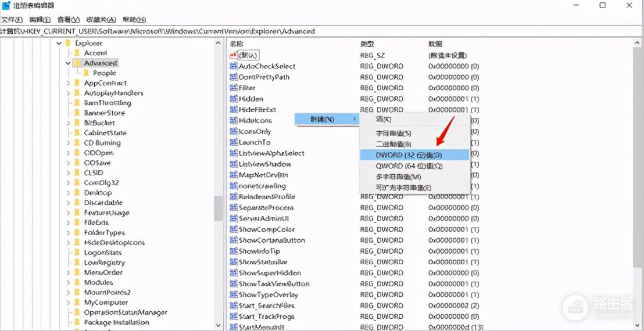Click the default (默认) string value icon

coord(234,55)
